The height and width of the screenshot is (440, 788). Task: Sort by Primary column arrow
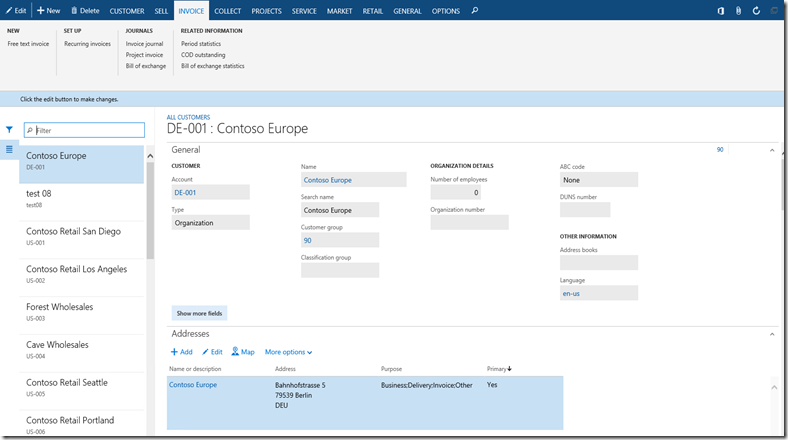pos(509,369)
